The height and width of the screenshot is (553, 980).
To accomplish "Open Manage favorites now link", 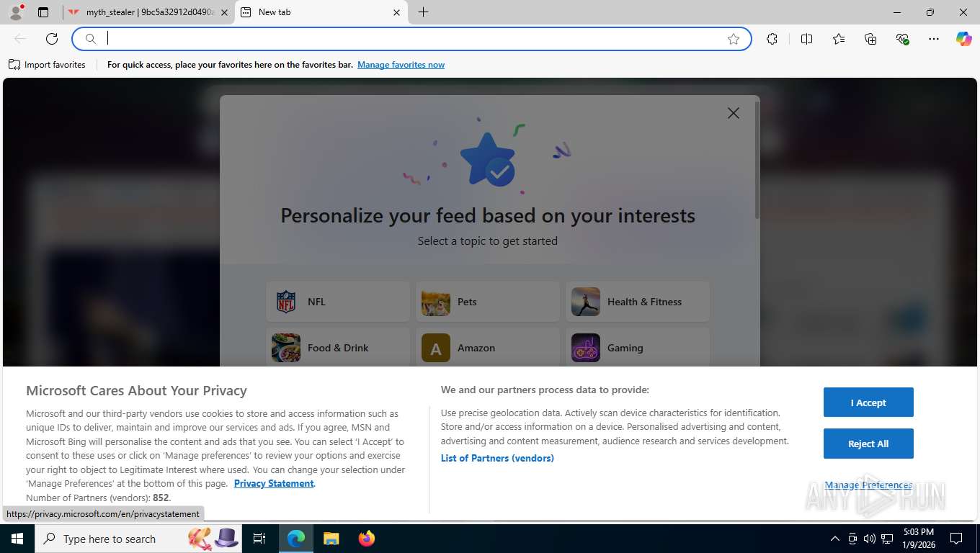I will pos(401,65).
